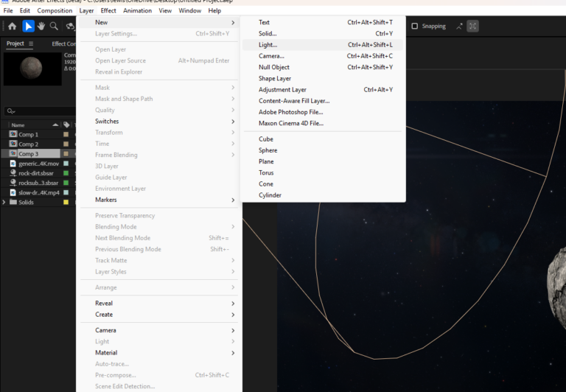This screenshot has height=392, width=566.
Task: Open the File menu
Action: [x=8, y=10]
